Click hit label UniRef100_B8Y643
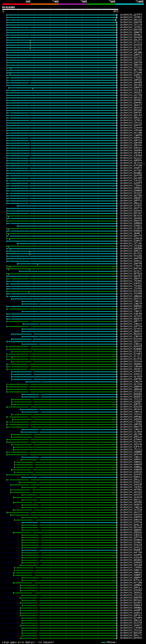This screenshot has height=644, width=146. (131, 600)
